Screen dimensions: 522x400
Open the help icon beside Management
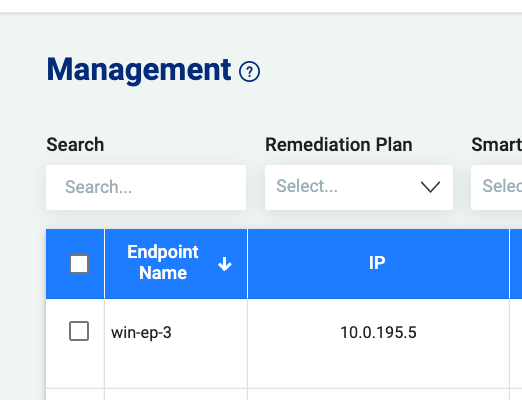[249, 71]
